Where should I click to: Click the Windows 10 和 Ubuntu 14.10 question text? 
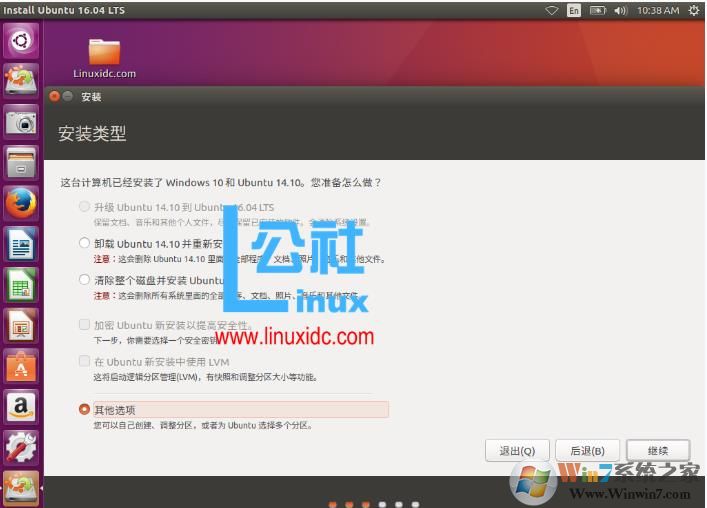[x=221, y=183]
